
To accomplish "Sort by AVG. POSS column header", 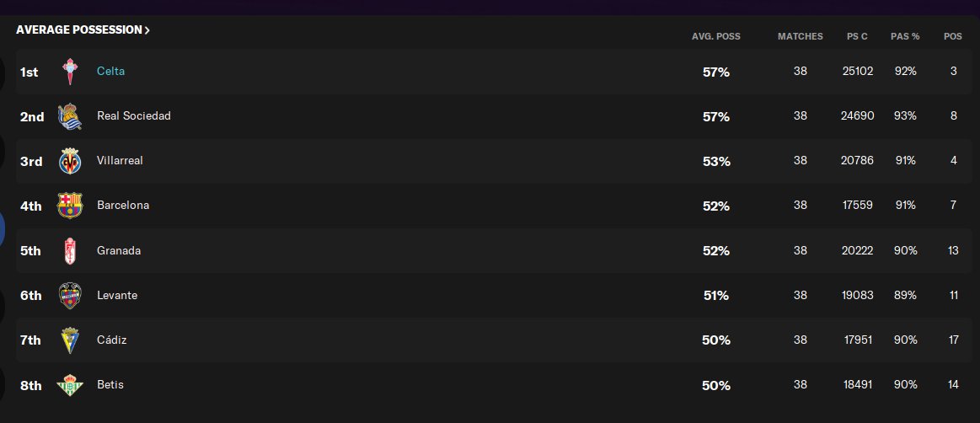I will tap(715, 37).
